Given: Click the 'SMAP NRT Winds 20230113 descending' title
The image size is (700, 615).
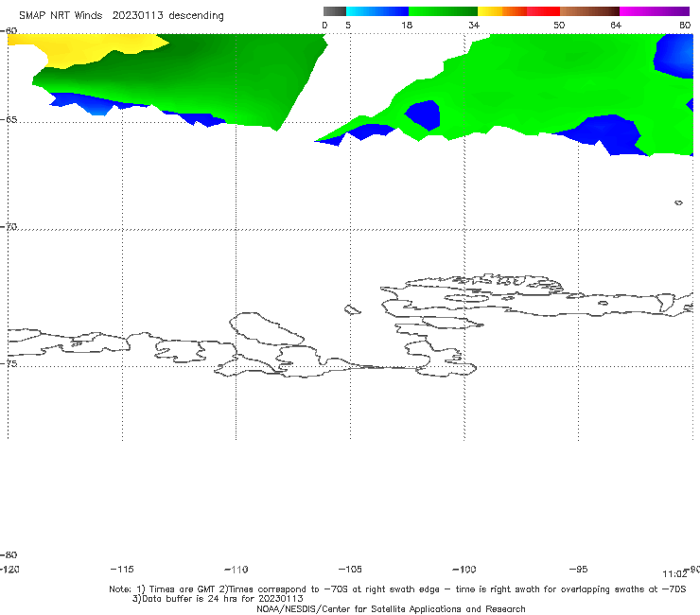Looking at the screenshot, I should (x=121, y=16).
